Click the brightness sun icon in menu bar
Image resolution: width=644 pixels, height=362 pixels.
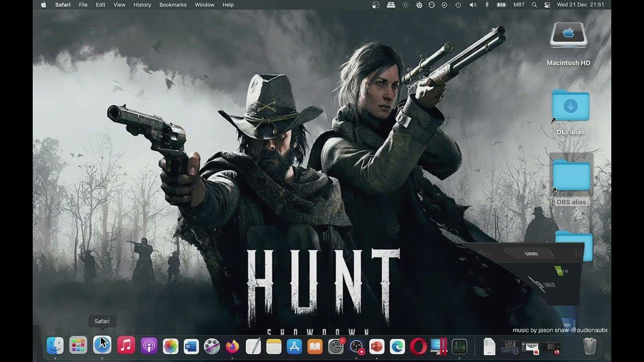[406, 5]
